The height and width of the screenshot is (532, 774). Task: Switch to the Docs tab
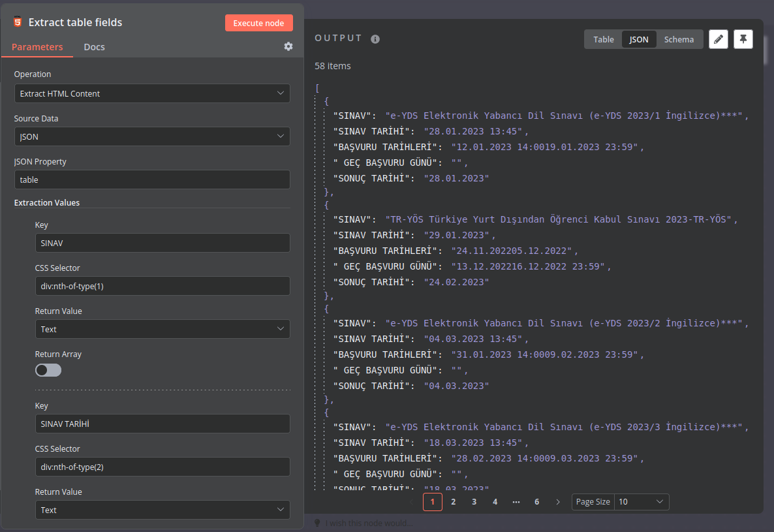(x=94, y=47)
